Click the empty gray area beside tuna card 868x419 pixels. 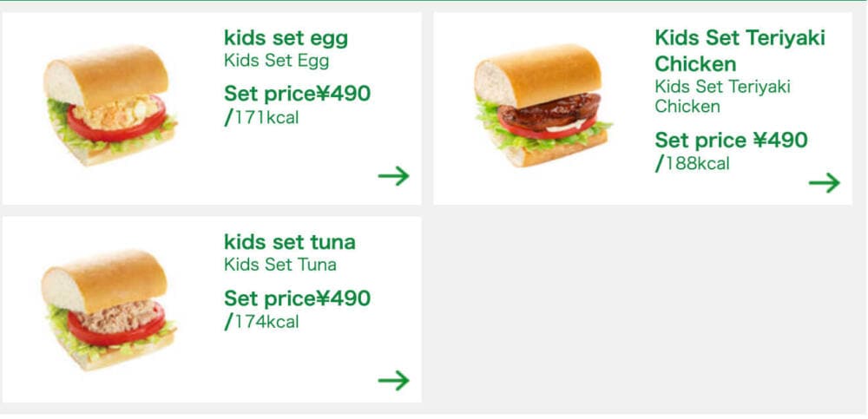[x=642, y=310]
